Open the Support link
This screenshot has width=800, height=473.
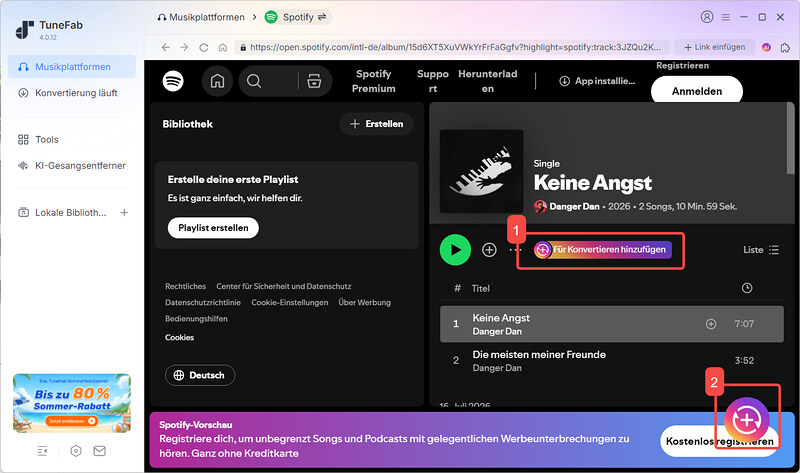pyautogui.click(x=433, y=81)
